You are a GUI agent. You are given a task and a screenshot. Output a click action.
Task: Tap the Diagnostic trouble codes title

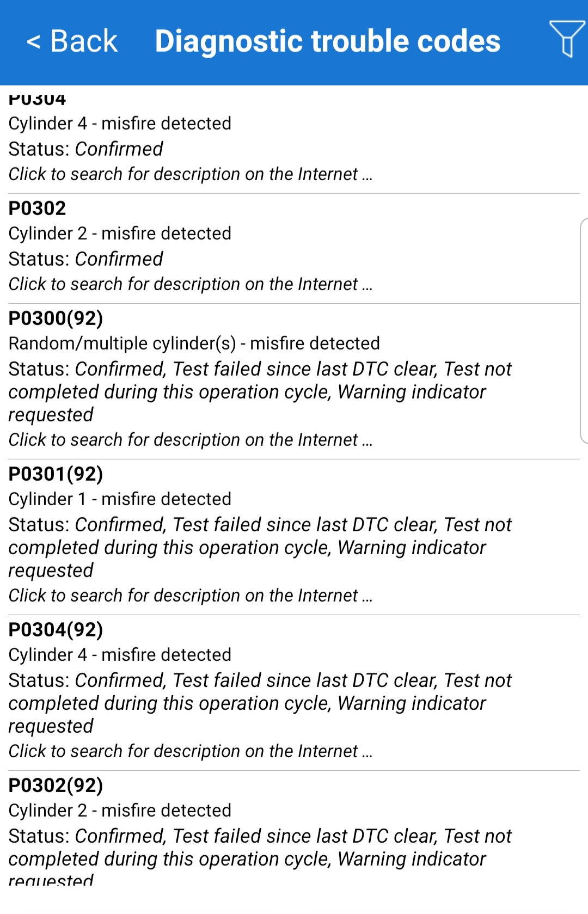[x=327, y=41]
